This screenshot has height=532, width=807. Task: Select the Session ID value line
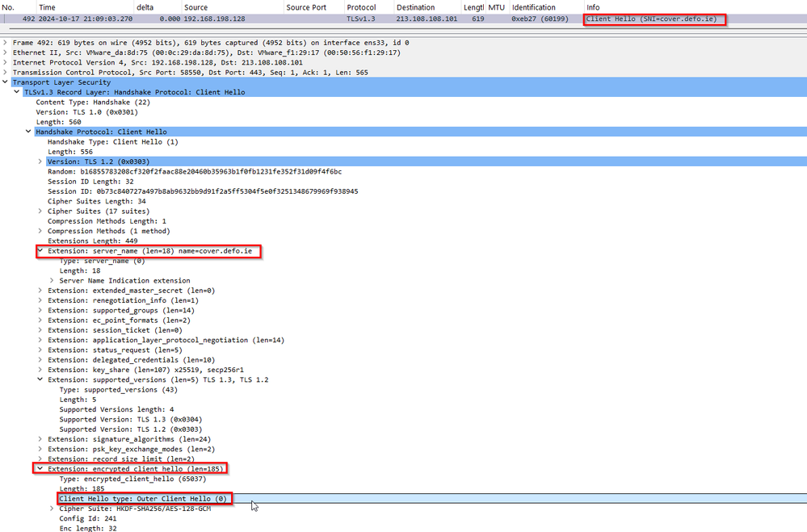pyautogui.click(x=203, y=191)
